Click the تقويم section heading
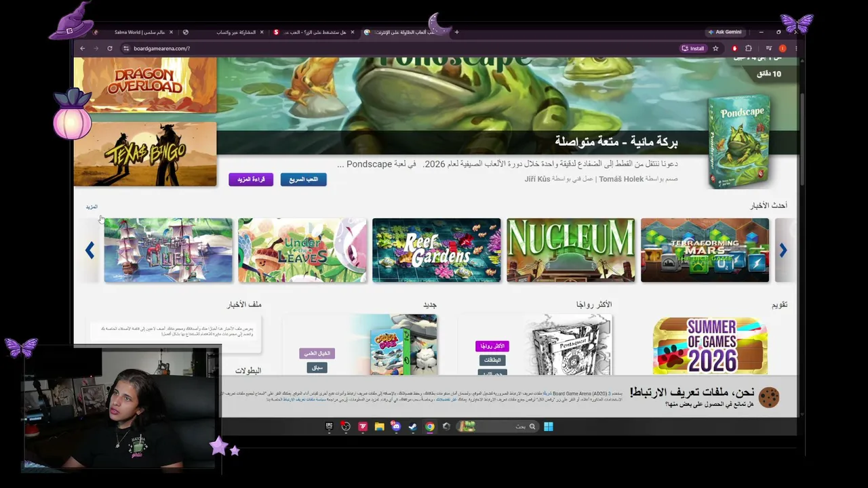This screenshot has width=868, height=488. click(780, 305)
